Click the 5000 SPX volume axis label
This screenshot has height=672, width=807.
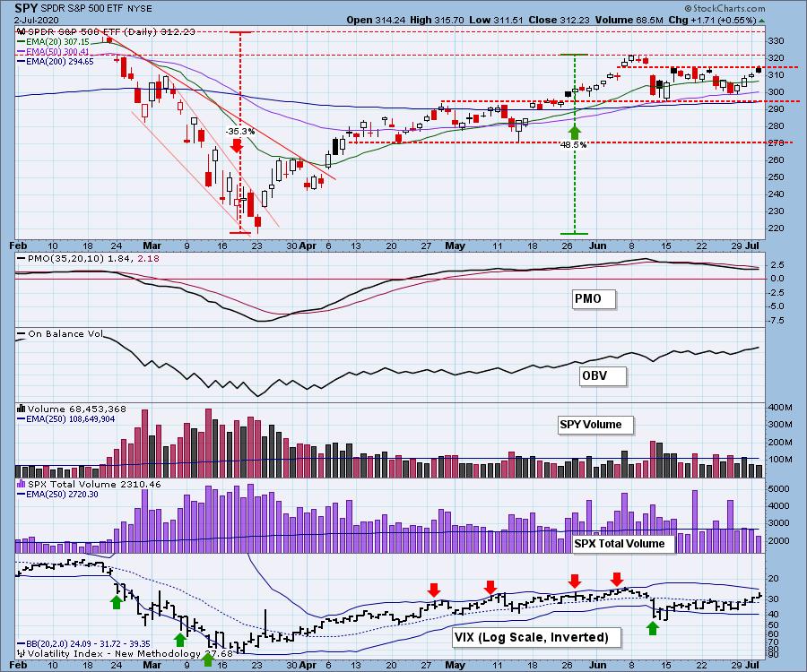coord(778,488)
